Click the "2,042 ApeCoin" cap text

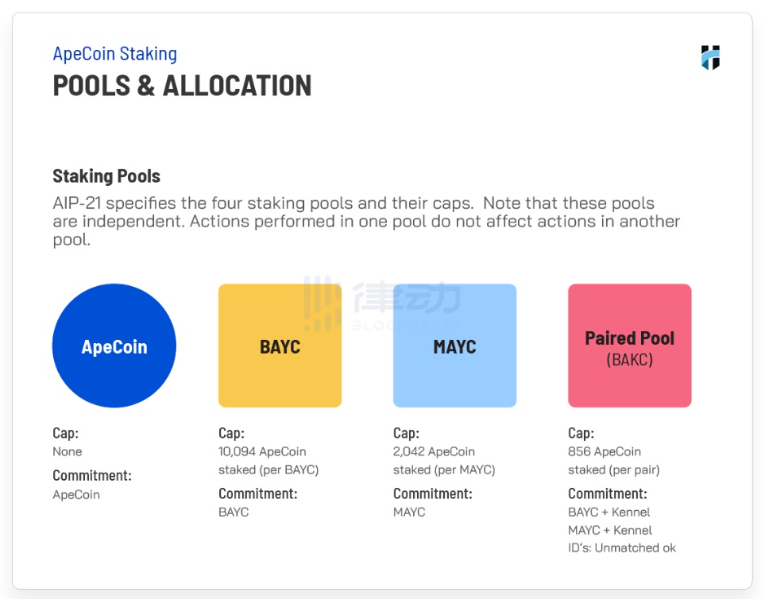(434, 452)
